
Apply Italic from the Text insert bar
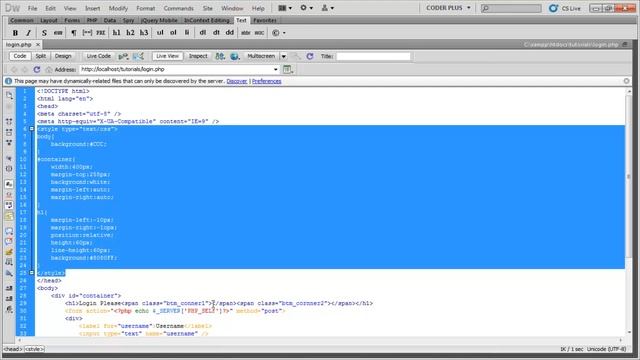pos(28,33)
